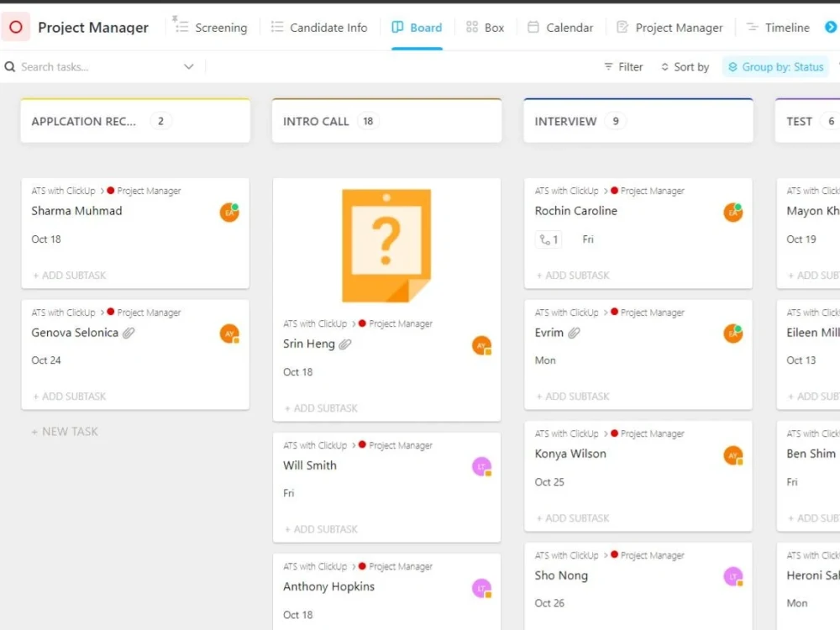Click Sho Nong's purple assignee avatar

point(732,576)
